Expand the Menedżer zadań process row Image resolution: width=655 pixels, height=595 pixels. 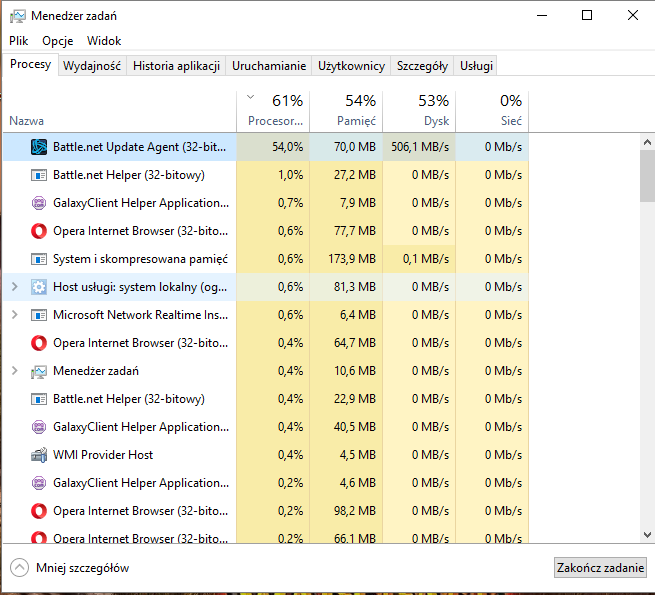click(x=14, y=371)
